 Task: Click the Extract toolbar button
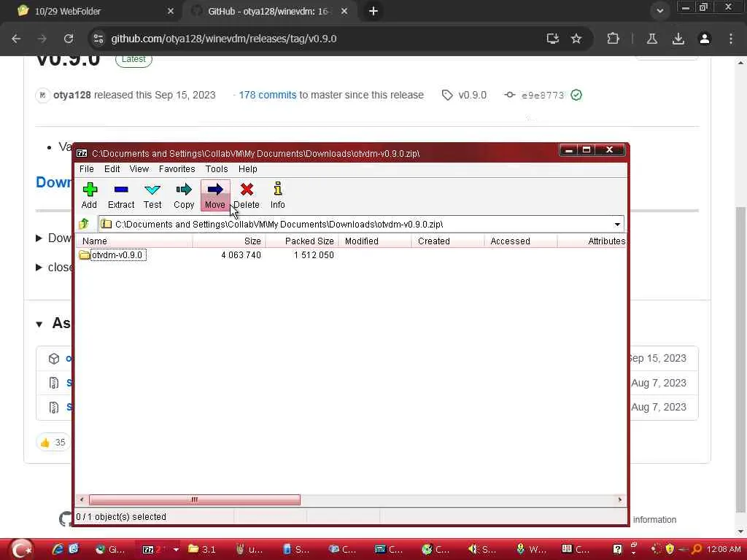coord(121,195)
